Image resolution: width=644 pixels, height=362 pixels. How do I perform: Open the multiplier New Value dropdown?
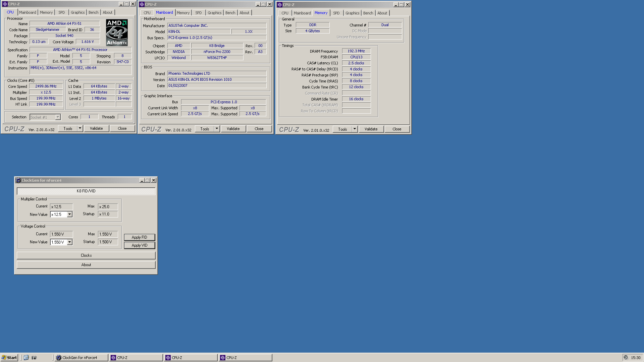(70, 215)
